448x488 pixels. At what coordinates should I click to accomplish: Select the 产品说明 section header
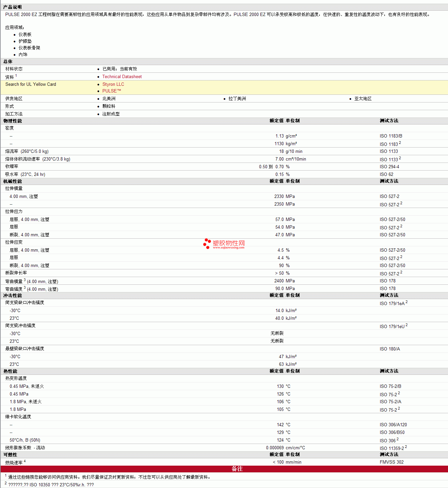coord(12,7)
